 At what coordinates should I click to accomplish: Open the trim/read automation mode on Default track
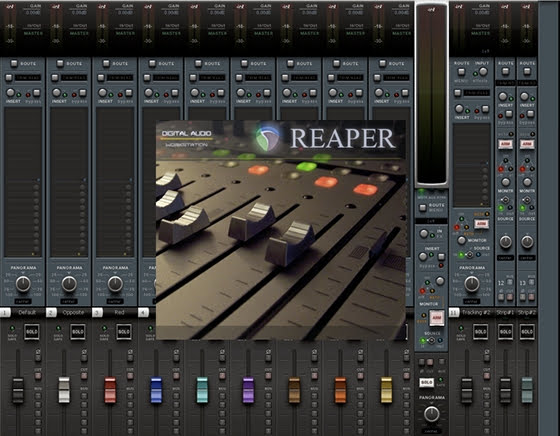28,77
